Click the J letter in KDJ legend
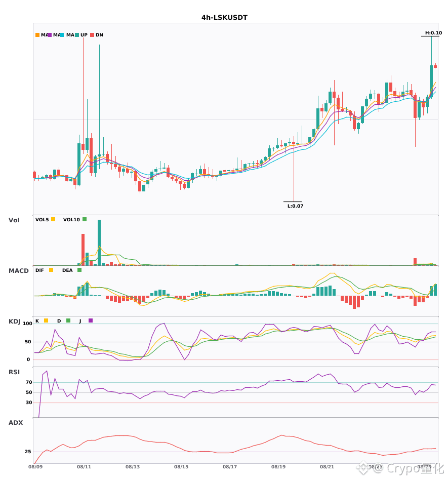Screen dimensions: 448x481 click(x=80, y=321)
